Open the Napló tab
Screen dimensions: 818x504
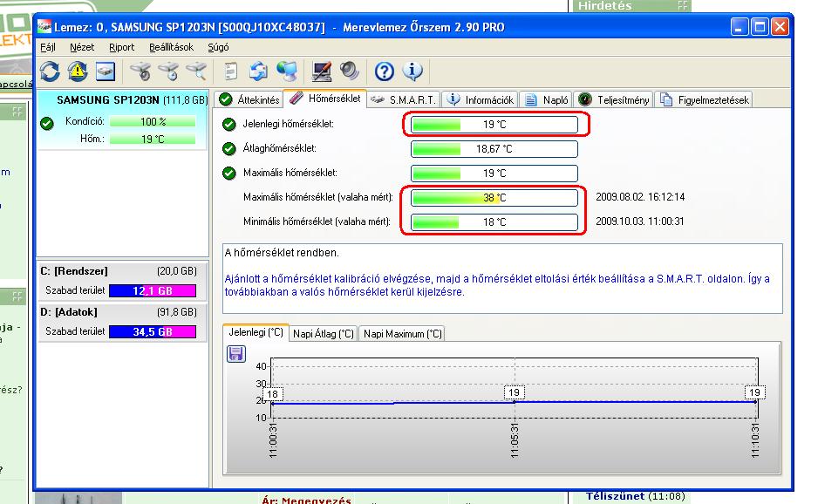click(546, 99)
